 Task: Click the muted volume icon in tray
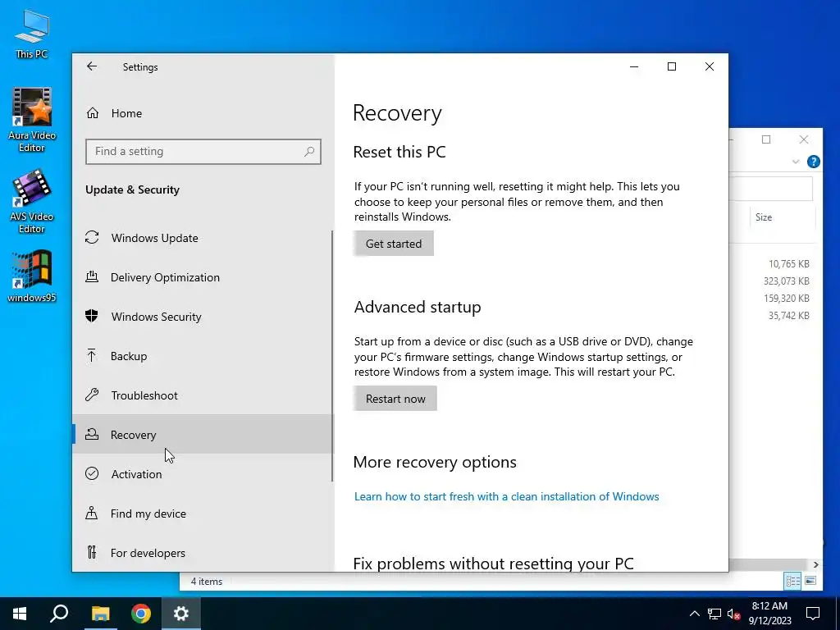[734, 614]
